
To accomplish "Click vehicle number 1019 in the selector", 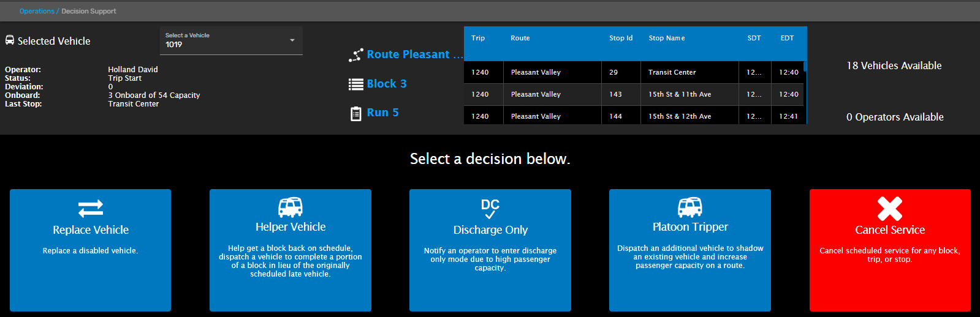I will [174, 45].
